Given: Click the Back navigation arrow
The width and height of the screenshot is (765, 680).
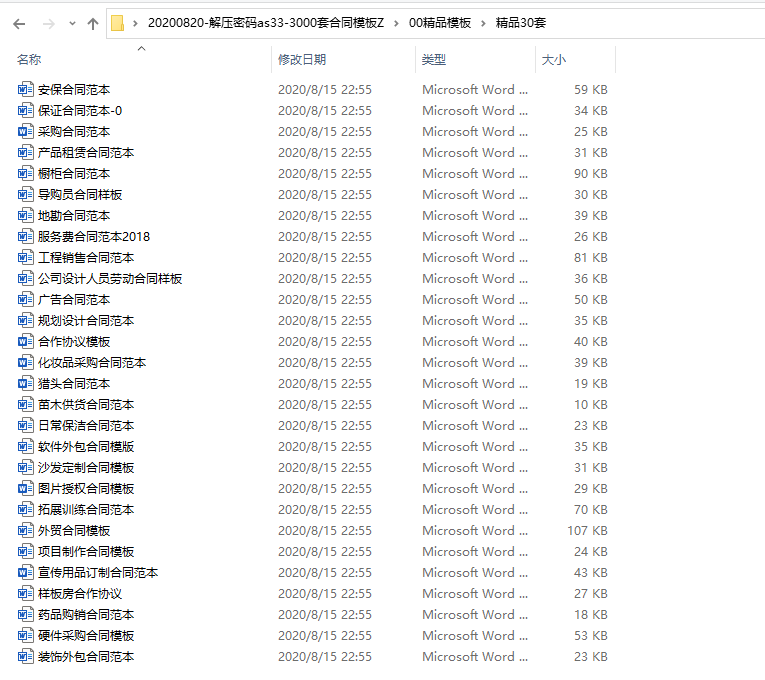Looking at the screenshot, I should (19, 23).
